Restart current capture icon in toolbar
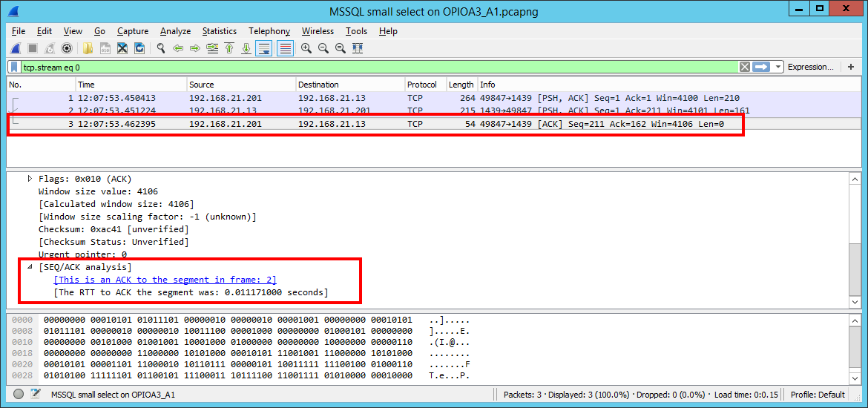The width and height of the screenshot is (868, 408). (50, 48)
